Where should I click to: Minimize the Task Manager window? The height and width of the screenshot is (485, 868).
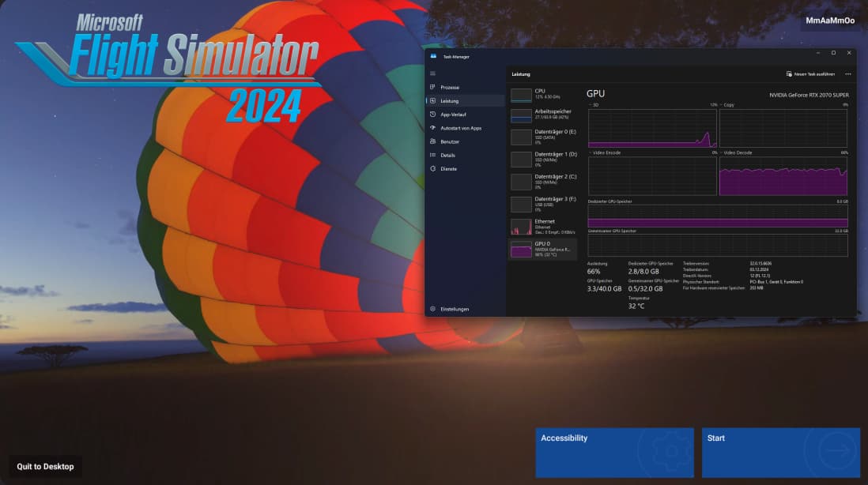click(818, 53)
